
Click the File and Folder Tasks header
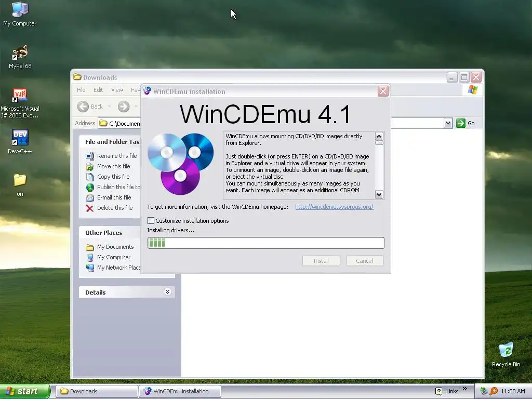click(110, 142)
